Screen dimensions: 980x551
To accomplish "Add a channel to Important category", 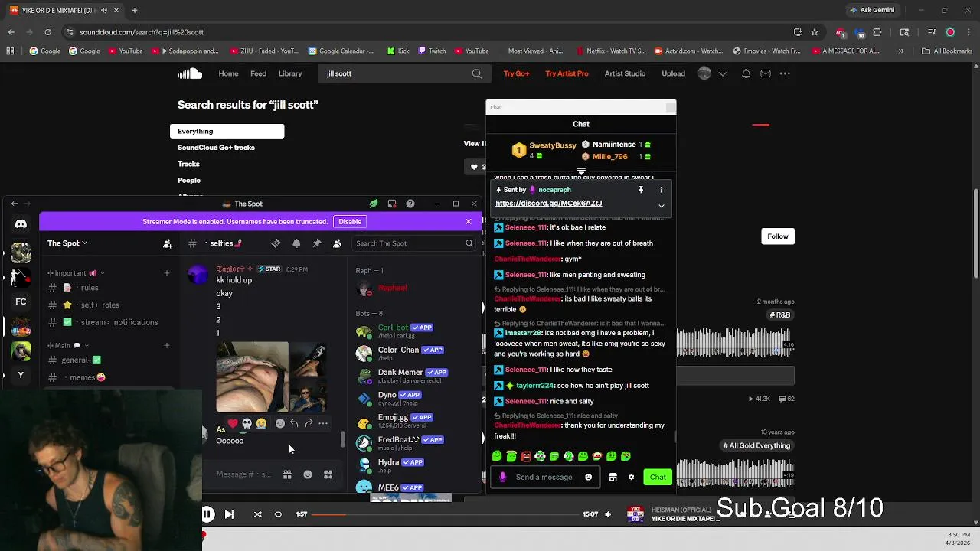I will pos(166,273).
